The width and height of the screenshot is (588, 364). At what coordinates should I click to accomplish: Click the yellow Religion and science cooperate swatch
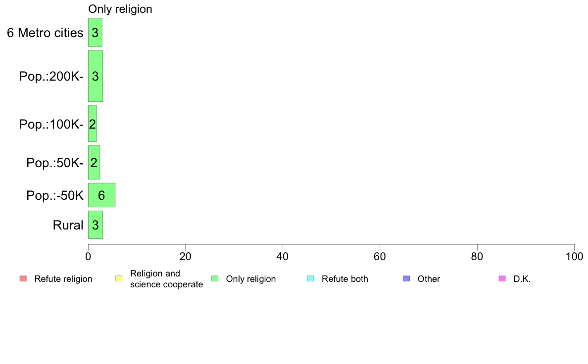[119, 278]
